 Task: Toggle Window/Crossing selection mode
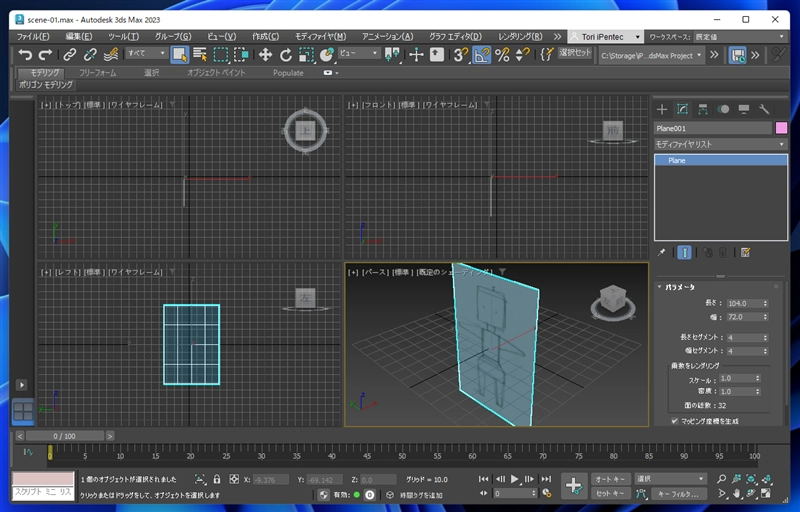(241, 55)
